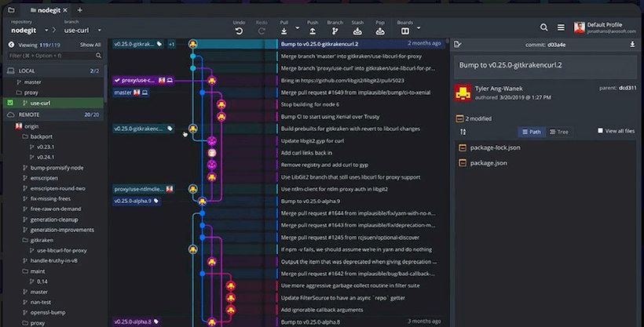This screenshot has height=327, width=644.
Task: Toggle the checked use-curl branch checkbox
Action: pyautogui.click(x=10, y=103)
